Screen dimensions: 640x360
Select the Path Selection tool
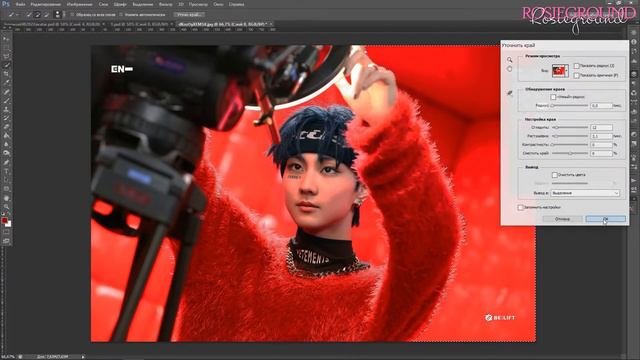[x=6, y=180]
